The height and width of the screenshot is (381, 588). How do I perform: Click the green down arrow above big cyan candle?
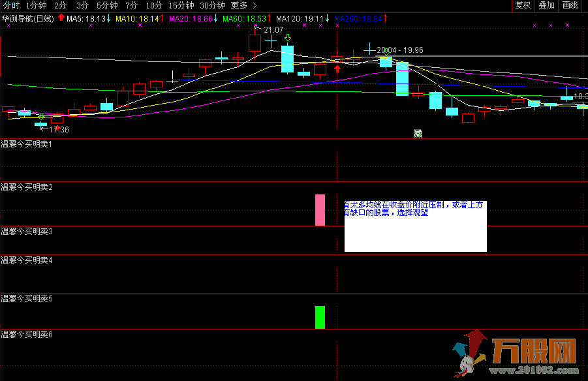coord(288,37)
